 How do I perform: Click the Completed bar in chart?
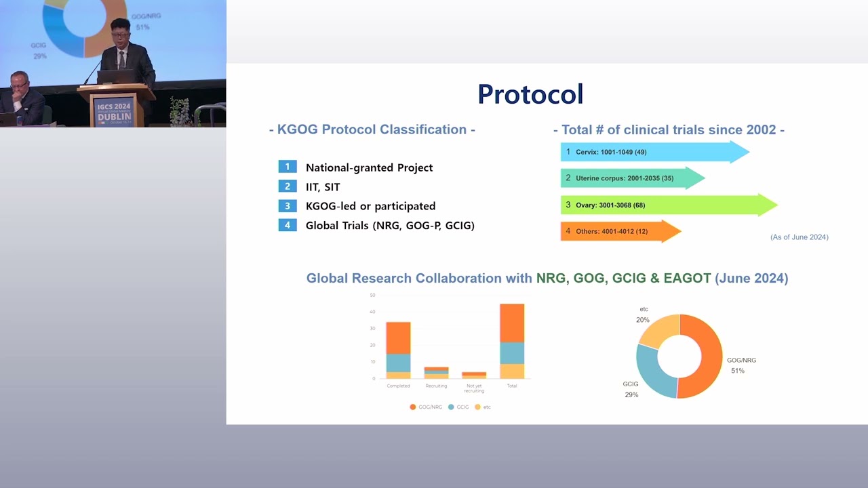[398, 350]
